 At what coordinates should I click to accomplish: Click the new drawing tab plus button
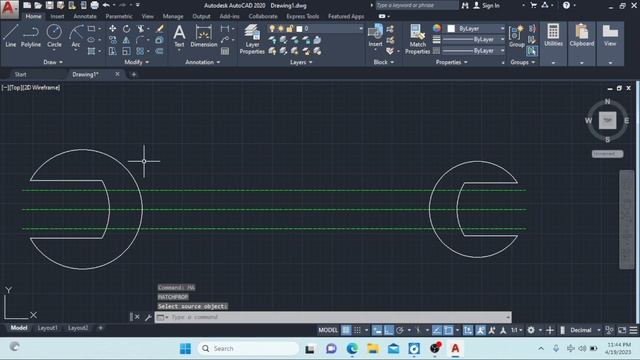click(133, 74)
